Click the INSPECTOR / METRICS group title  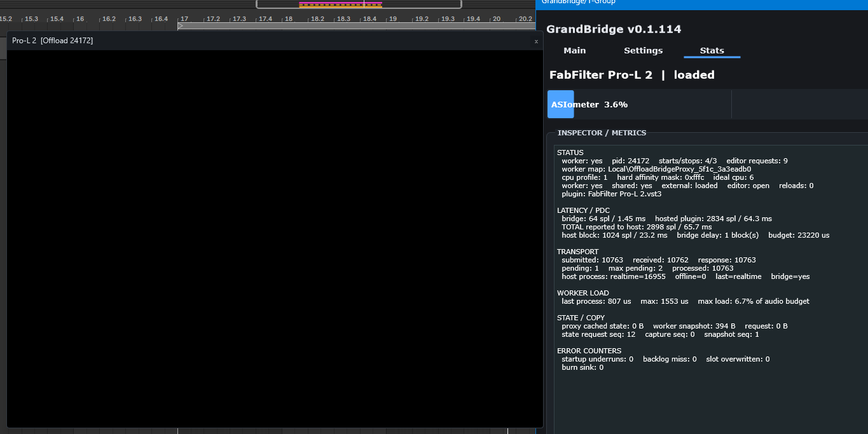tap(602, 133)
